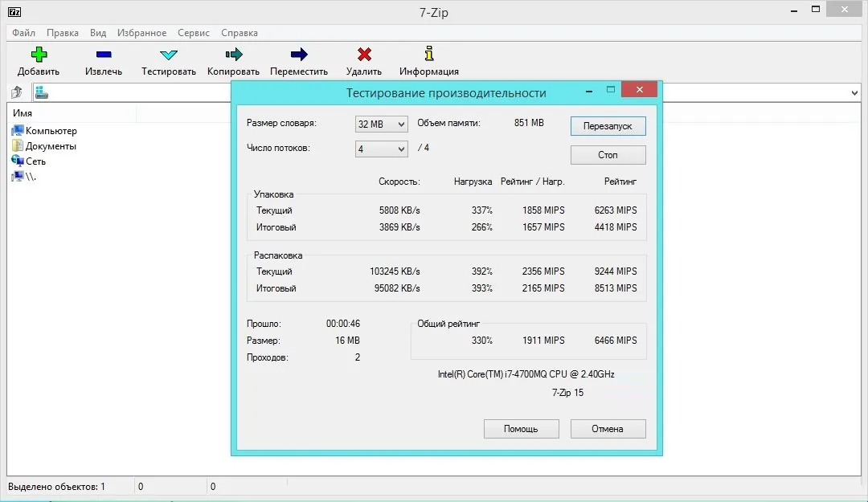
Task: Click the 7-Zip 15 version text
Action: pyautogui.click(x=567, y=393)
